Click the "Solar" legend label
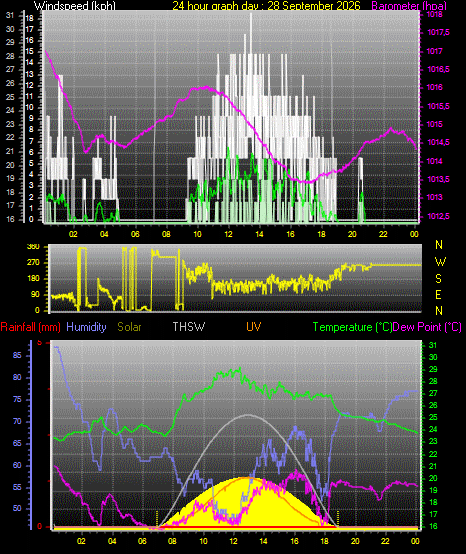This screenshot has width=466, height=554. pyautogui.click(x=129, y=327)
